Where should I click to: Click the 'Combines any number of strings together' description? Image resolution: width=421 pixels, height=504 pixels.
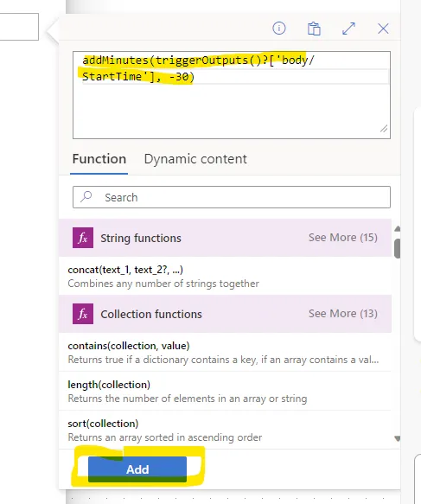[x=163, y=284]
